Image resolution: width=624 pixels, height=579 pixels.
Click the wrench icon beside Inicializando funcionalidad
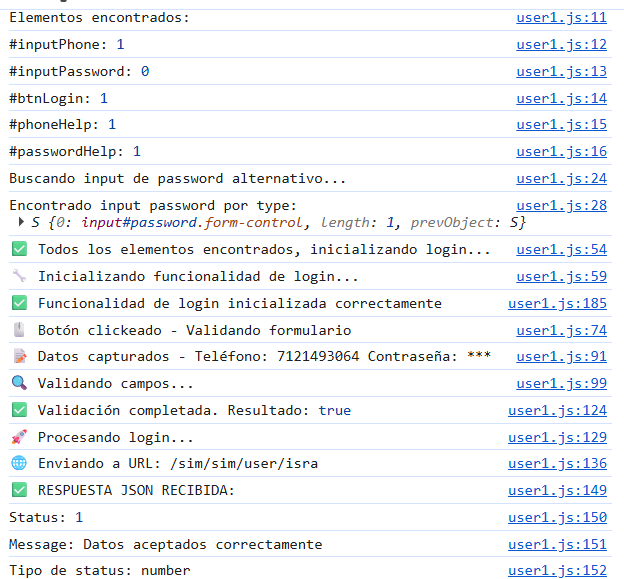19,277
